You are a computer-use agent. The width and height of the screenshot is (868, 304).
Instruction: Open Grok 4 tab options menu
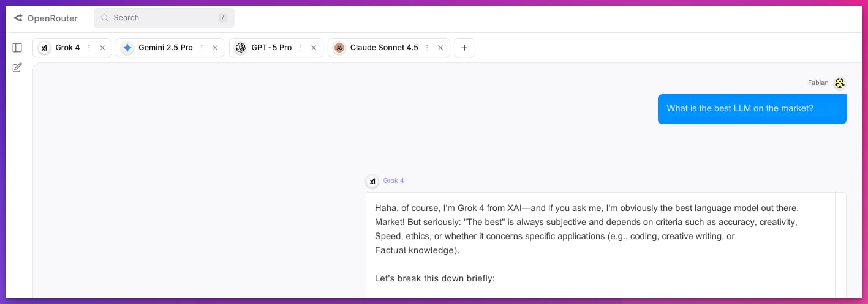click(89, 48)
